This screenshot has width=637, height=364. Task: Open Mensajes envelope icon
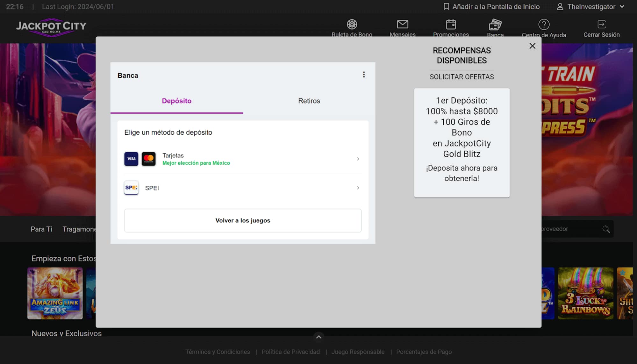[402, 24]
